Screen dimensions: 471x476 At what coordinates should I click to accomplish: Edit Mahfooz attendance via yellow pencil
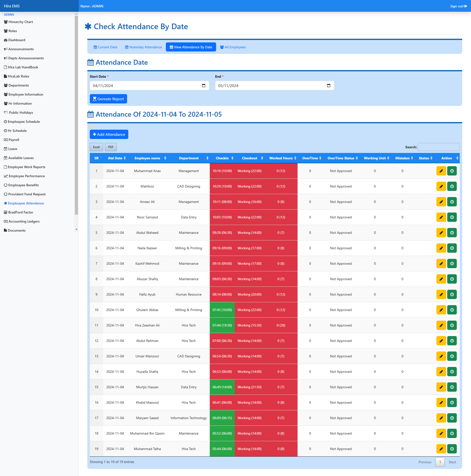(441, 187)
